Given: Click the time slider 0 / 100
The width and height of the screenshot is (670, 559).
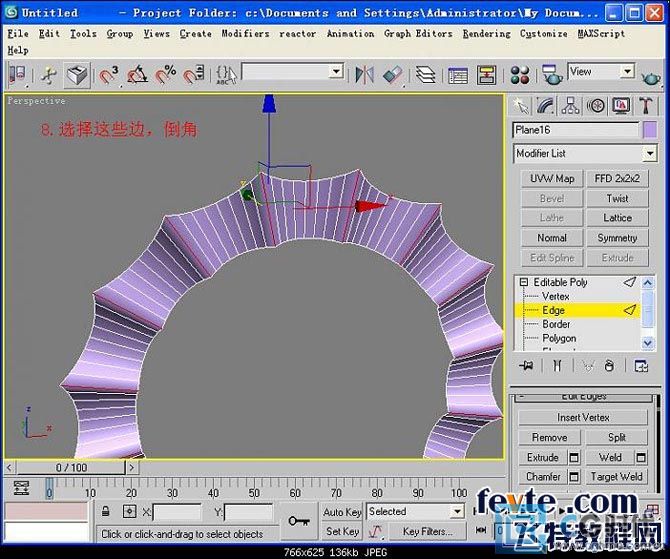Looking at the screenshot, I should click(71, 468).
